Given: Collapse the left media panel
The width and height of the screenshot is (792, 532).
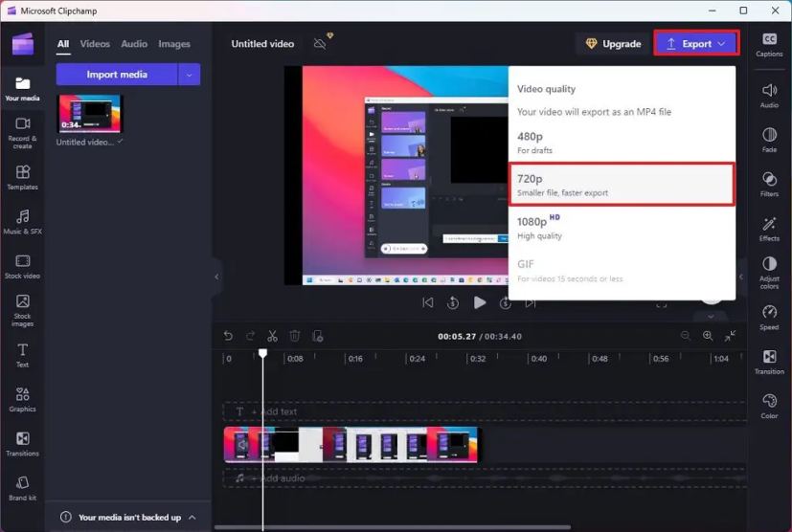Looking at the screenshot, I should pos(216,277).
